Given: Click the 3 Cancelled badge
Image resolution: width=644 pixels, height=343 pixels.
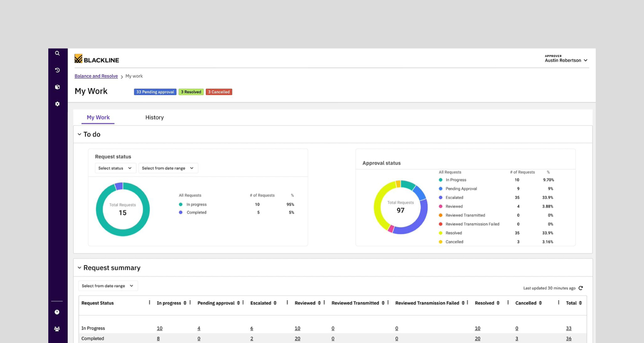Looking at the screenshot, I should pos(219,92).
